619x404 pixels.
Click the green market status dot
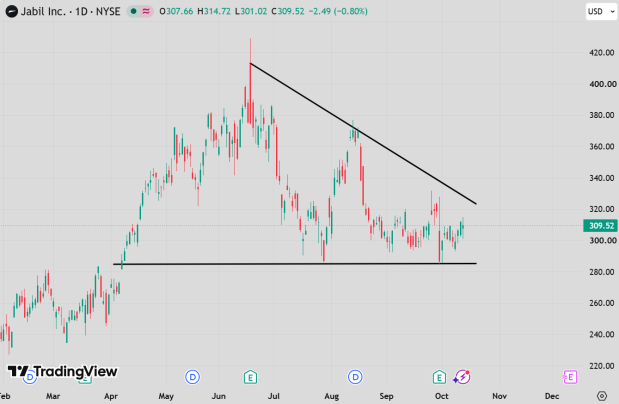[133, 11]
